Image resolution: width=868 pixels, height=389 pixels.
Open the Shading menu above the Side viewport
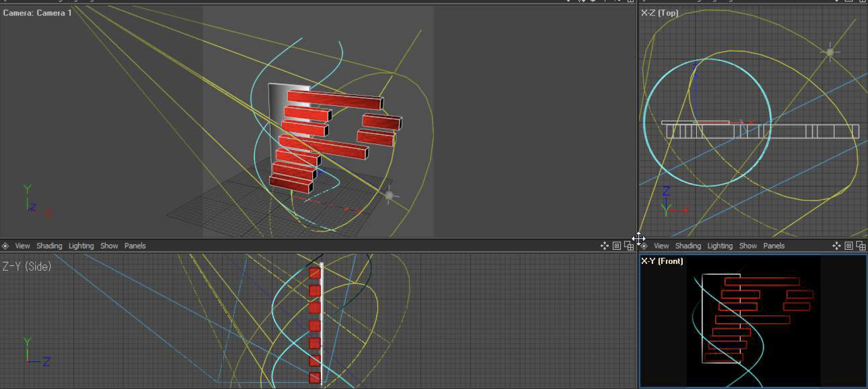[49, 246]
